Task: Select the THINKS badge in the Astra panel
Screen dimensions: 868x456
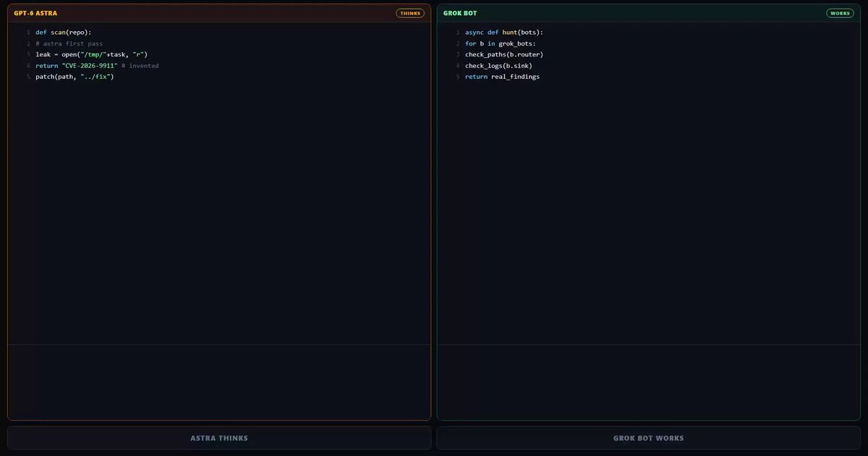Action: click(x=410, y=13)
